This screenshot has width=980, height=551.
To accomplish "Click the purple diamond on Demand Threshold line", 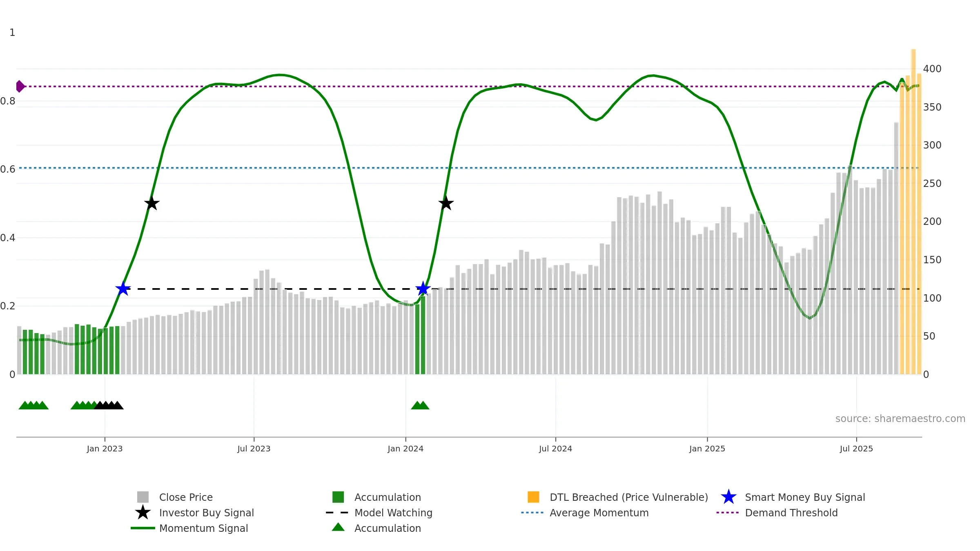I will coord(20,87).
